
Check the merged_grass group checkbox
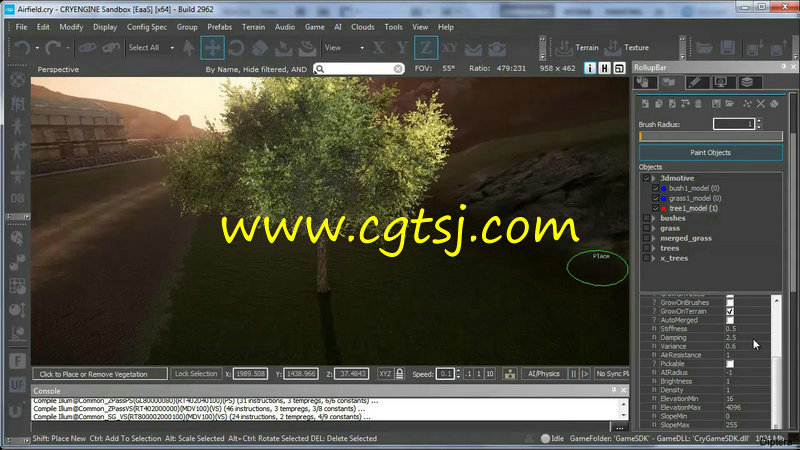646,238
